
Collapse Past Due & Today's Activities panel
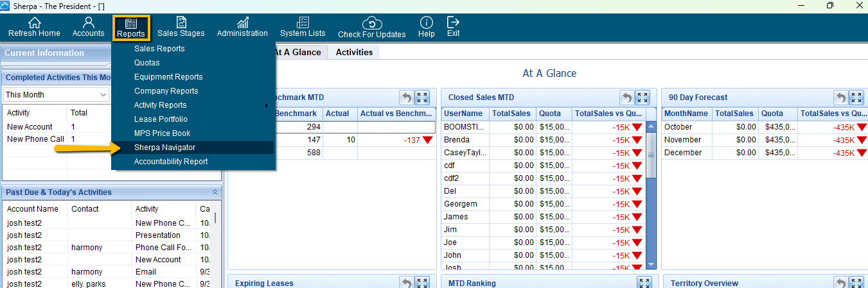pos(215,192)
